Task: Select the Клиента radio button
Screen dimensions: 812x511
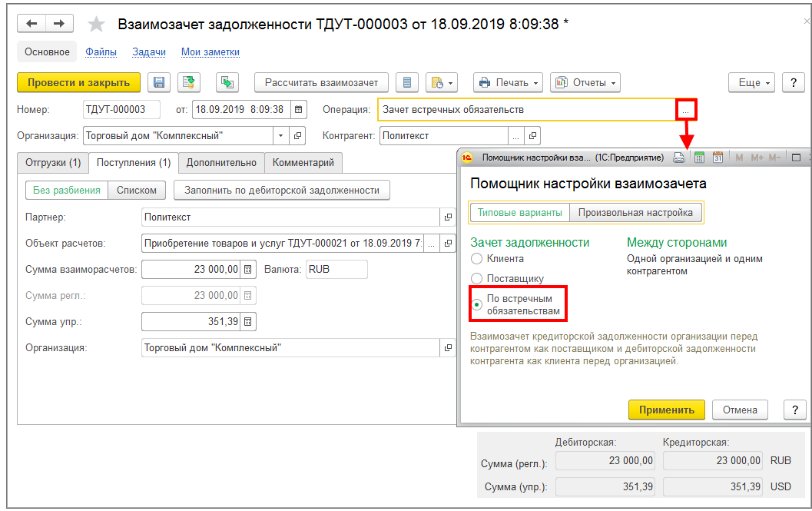Action: [477, 259]
